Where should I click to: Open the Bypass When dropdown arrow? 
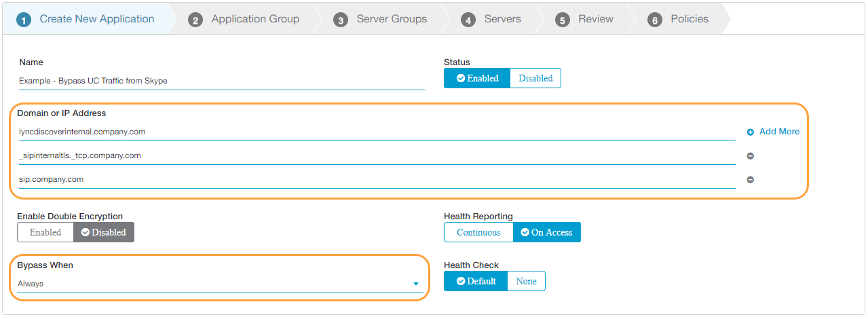pos(416,284)
